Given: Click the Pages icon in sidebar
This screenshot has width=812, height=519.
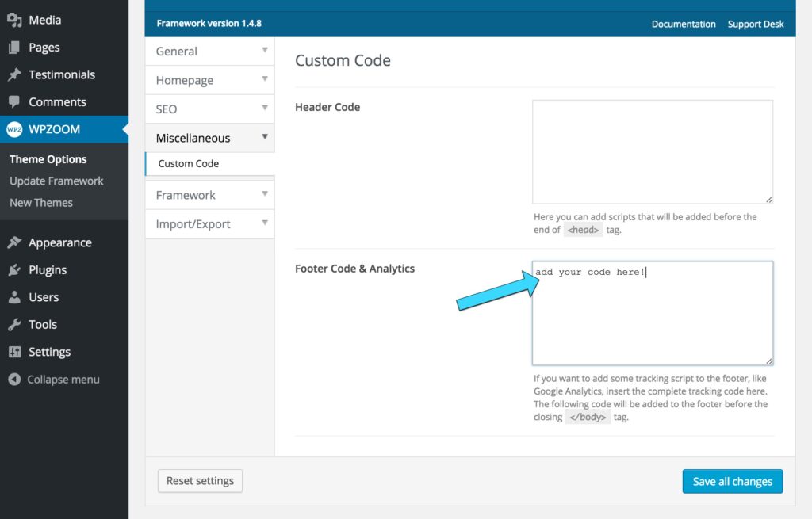Looking at the screenshot, I should click(x=14, y=48).
